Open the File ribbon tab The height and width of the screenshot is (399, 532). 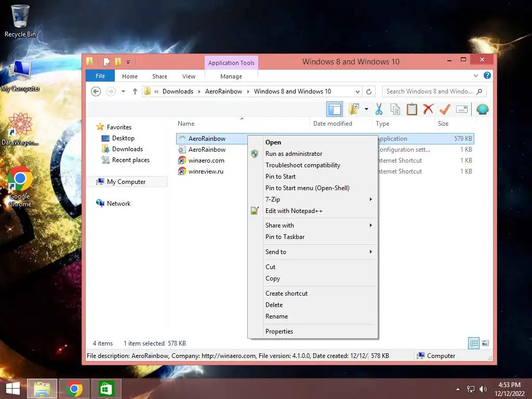pos(100,76)
